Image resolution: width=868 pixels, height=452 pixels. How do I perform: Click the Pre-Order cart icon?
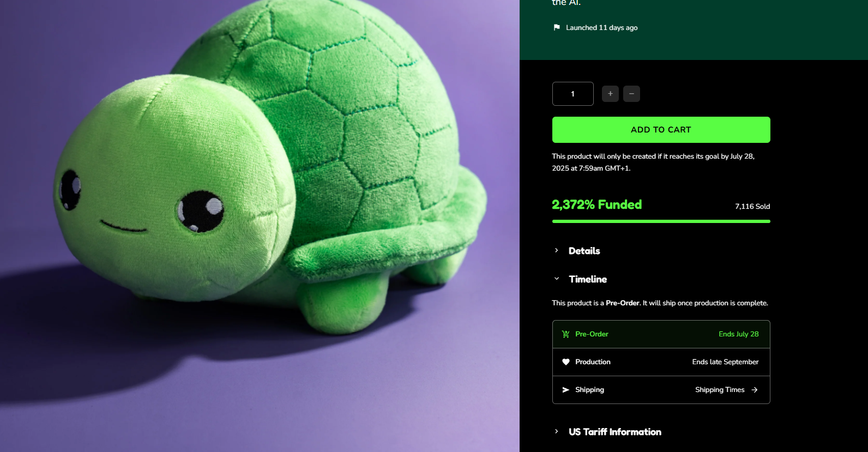(x=566, y=334)
